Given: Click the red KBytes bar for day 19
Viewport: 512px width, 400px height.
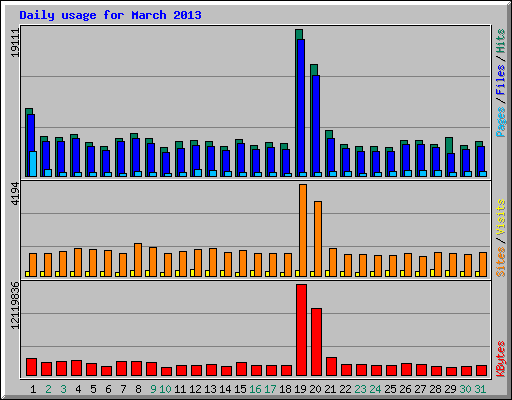Looking at the screenshot, I should 301,330.
